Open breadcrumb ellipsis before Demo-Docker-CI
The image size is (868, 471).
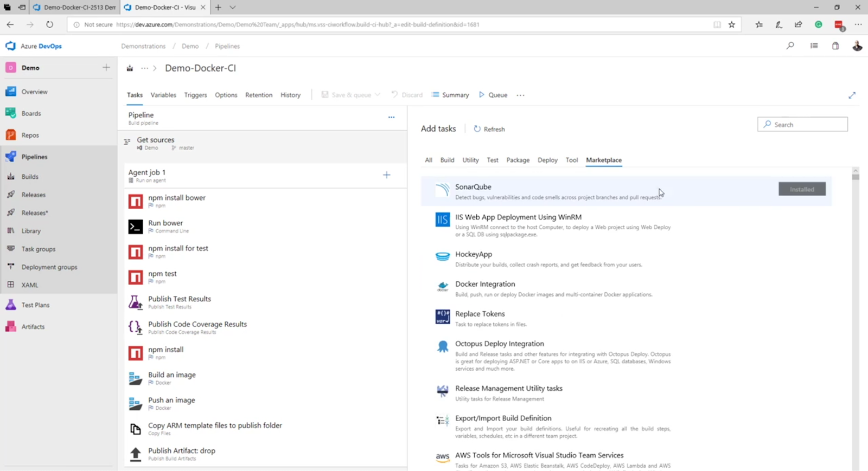pyautogui.click(x=144, y=68)
